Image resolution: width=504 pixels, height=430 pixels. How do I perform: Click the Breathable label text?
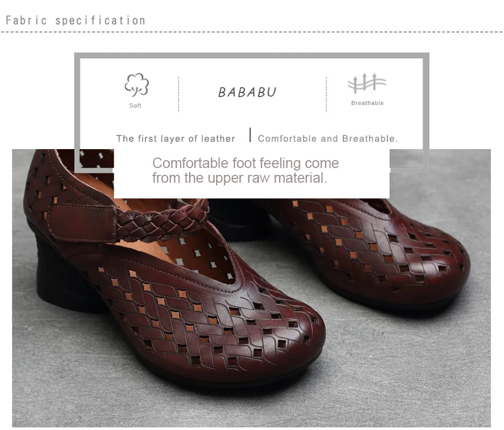tap(367, 103)
